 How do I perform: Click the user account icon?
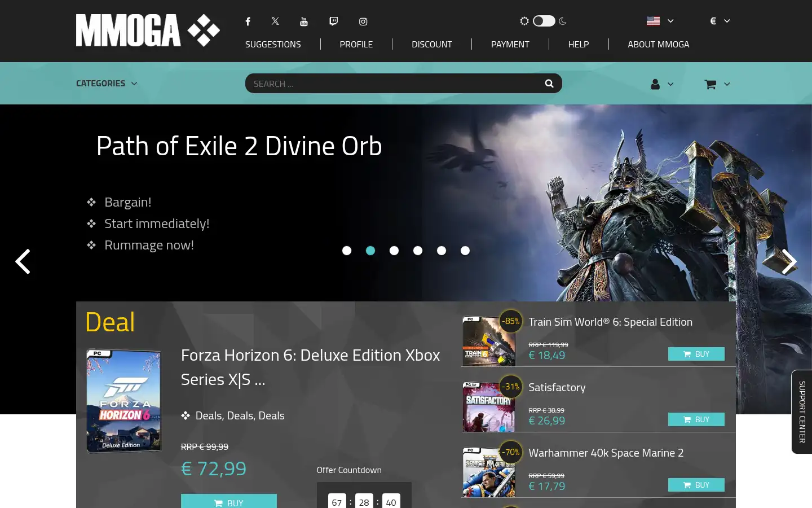coord(655,84)
